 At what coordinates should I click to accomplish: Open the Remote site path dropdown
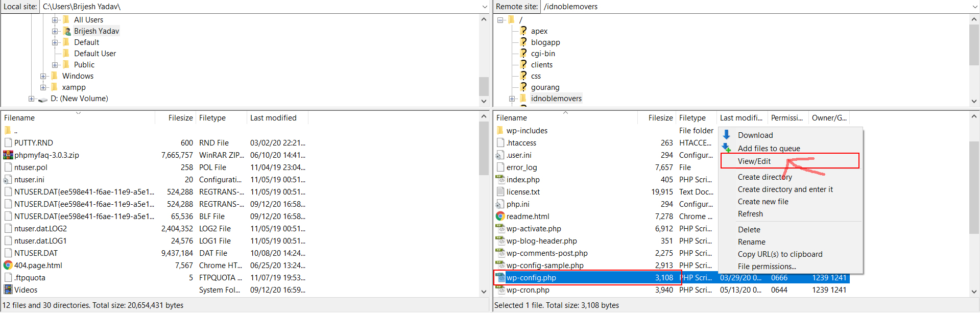974,7
